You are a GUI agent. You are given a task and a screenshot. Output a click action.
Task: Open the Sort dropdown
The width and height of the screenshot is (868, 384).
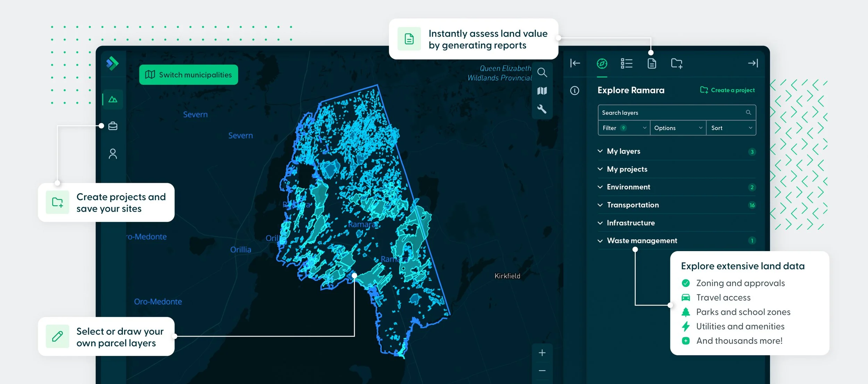[731, 128]
